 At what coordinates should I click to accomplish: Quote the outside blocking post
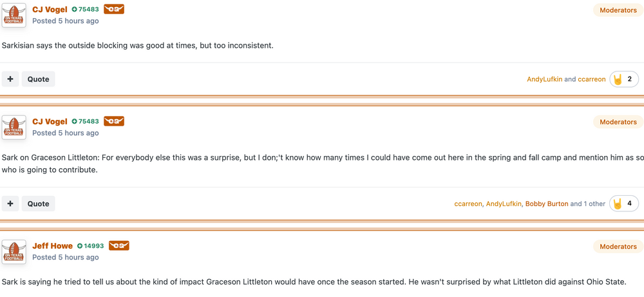click(38, 79)
